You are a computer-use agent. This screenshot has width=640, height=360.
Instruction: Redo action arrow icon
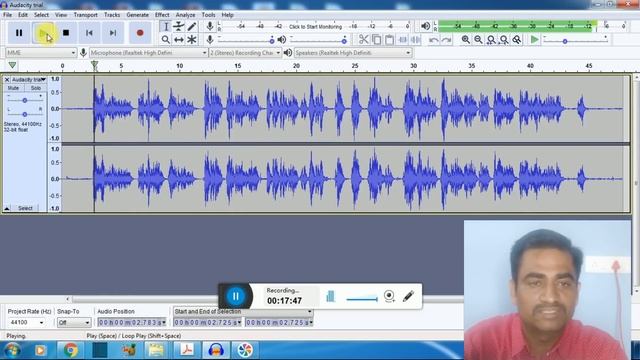click(447, 40)
